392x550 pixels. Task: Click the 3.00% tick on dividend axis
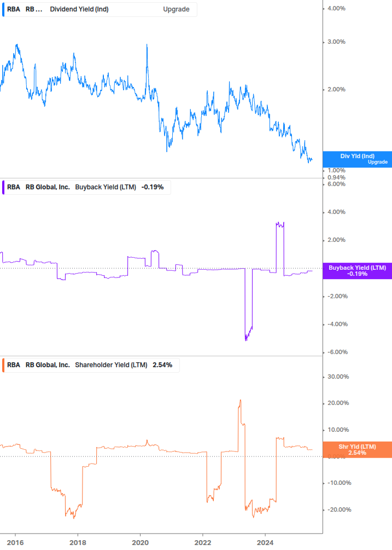(x=336, y=42)
